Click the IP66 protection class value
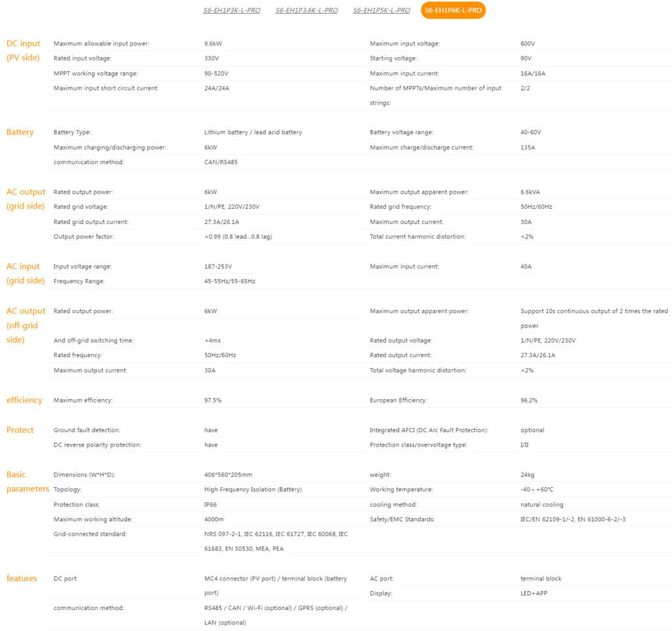This screenshot has height=631, width=672. coord(211,505)
